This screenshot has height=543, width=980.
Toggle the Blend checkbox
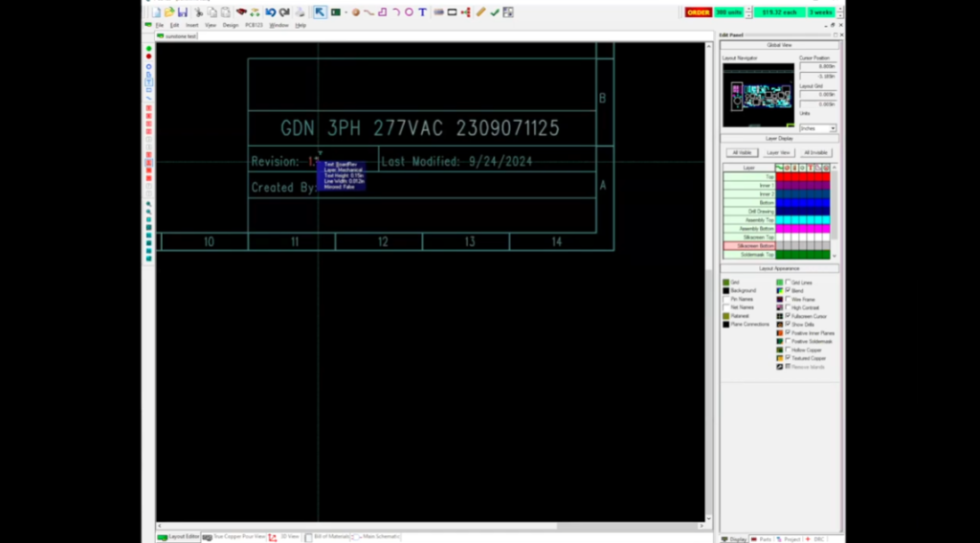788,291
